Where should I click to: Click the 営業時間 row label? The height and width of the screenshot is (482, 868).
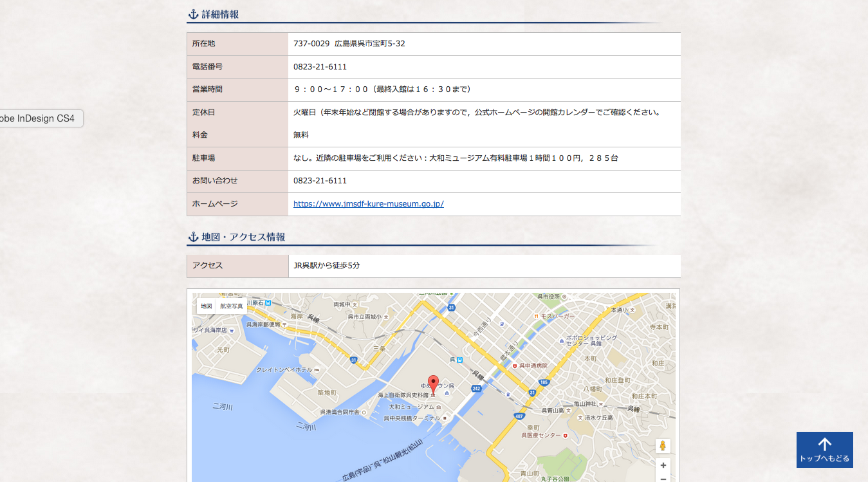click(x=207, y=89)
